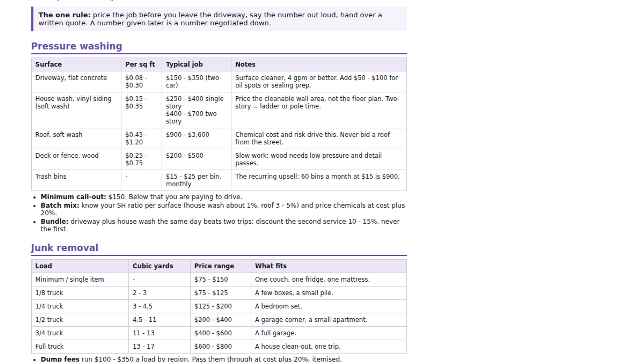Select the '$0.45 - $1.20' rate cell

(x=141, y=139)
